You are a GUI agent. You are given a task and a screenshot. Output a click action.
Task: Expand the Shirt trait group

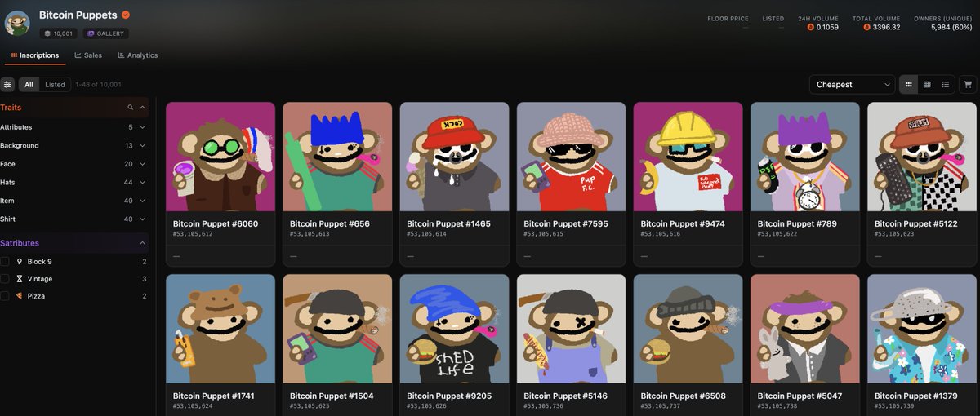coord(73,219)
